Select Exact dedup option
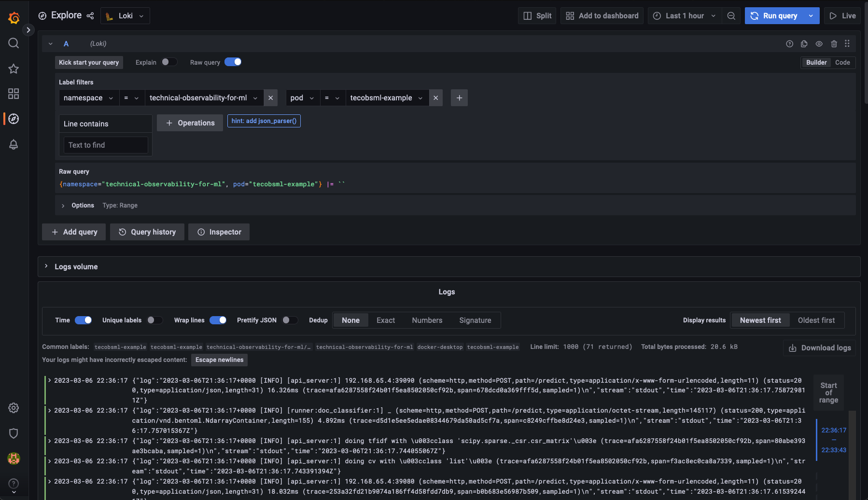 386,320
